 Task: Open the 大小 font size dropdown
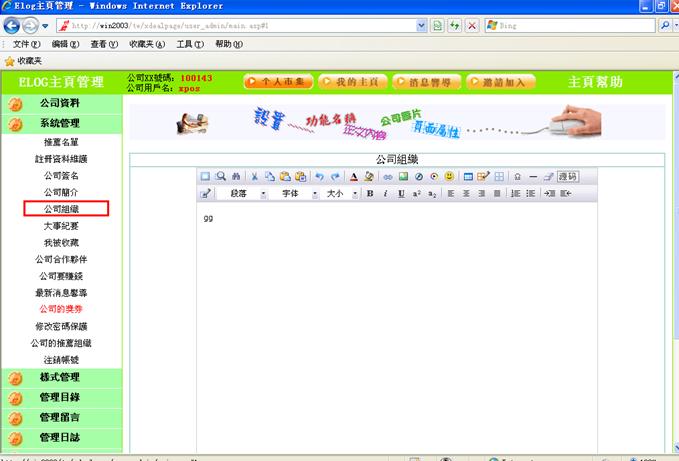340,193
